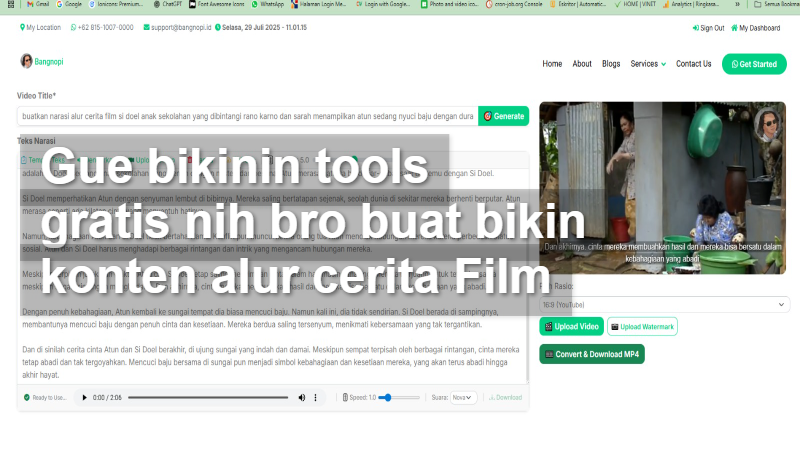Click the Video Title input field
The width and height of the screenshot is (800, 450).
246,116
